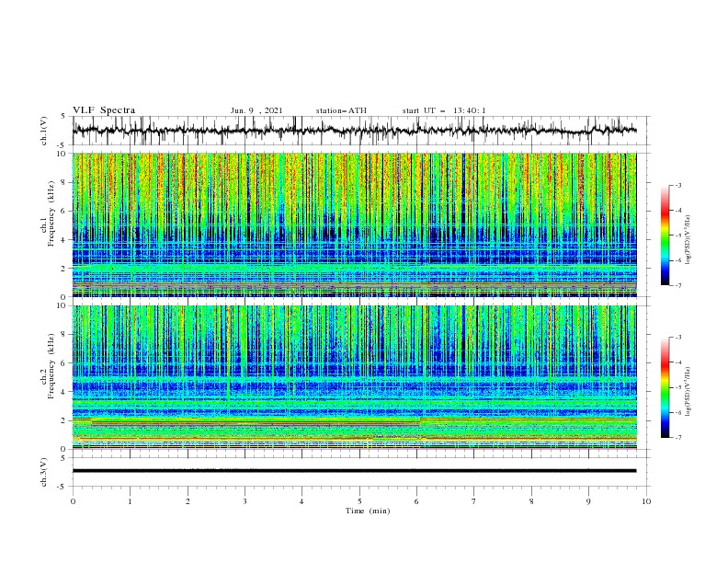Click the "station=ATH" header label
The height and width of the screenshot is (563, 728).
tap(341, 110)
